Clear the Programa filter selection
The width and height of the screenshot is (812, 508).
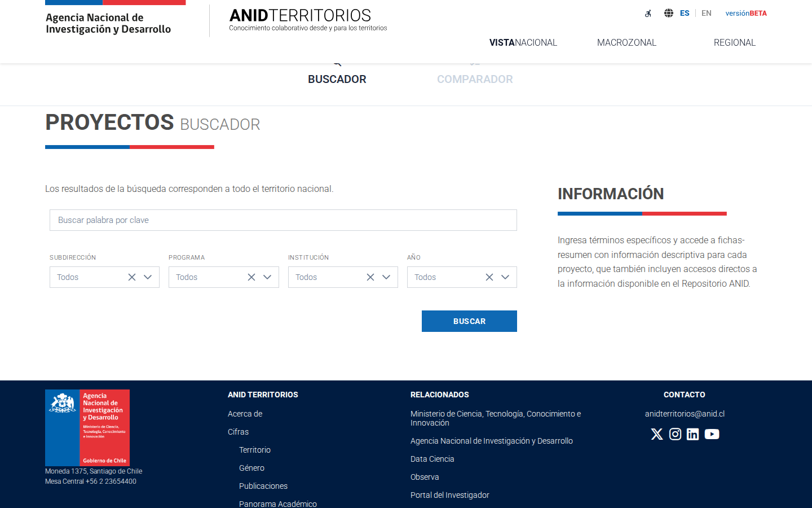[251, 277]
